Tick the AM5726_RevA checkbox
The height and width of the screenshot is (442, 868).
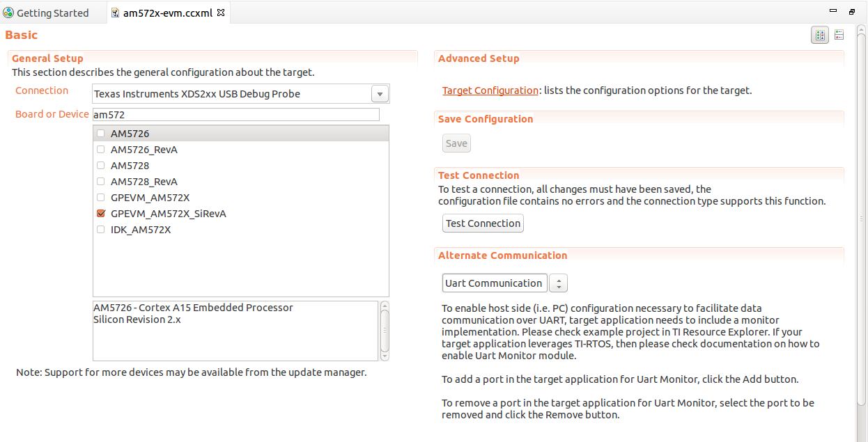click(x=101, y=150)
